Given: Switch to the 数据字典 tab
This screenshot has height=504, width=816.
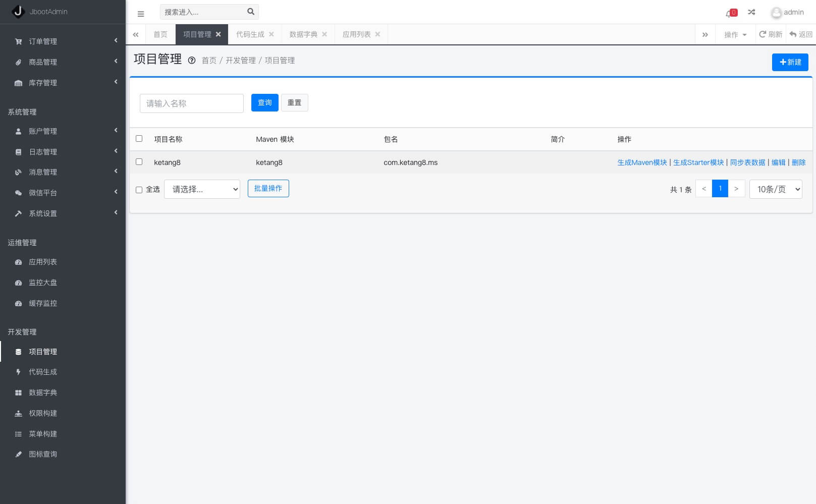Looking at the screenshot, I should point(303,34).
